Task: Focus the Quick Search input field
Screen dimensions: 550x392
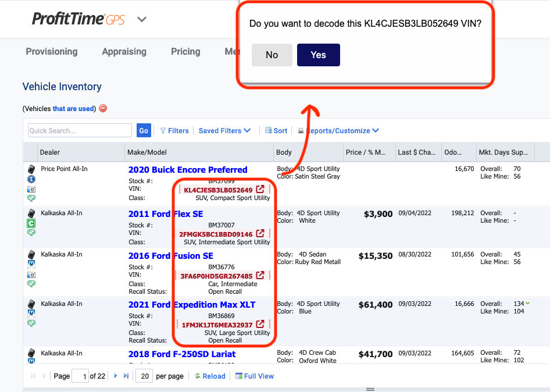Action: pos(80,130)
